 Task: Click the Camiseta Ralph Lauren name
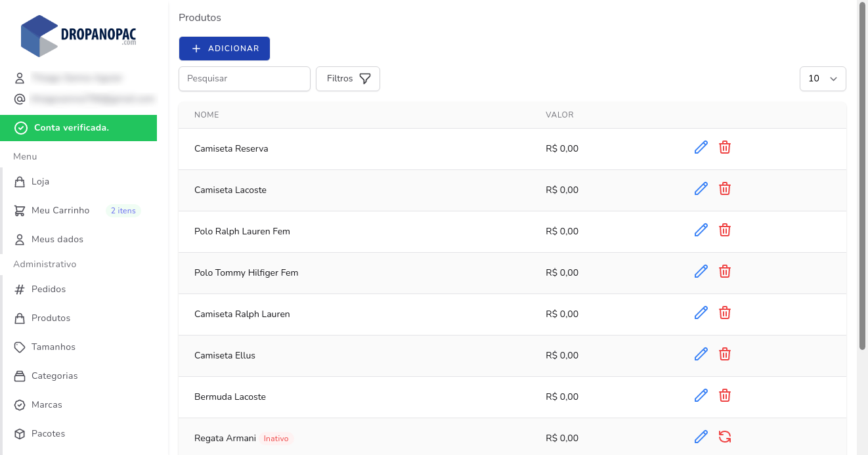click(242, 314)
